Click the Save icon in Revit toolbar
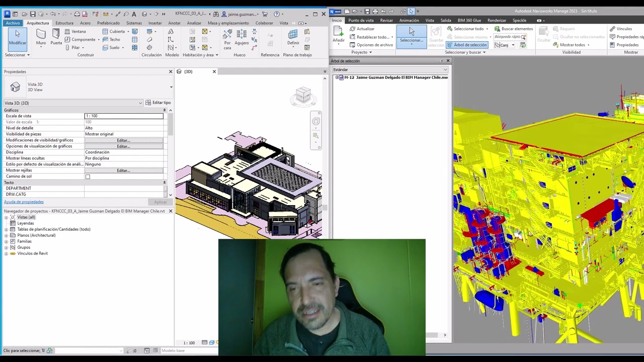Viewport: 644px width, 362px height. pos(33,14)
